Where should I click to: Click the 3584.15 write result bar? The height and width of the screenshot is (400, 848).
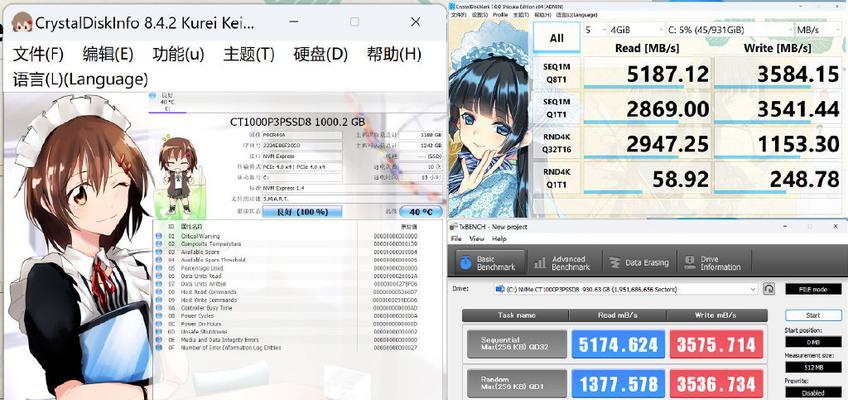778,74
